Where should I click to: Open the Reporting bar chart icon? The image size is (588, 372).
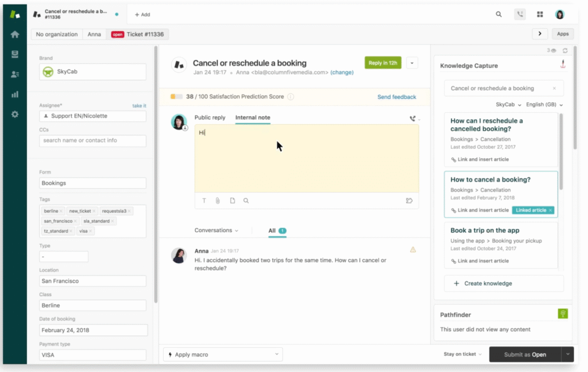pyautogui.click(x=15, y=94)
